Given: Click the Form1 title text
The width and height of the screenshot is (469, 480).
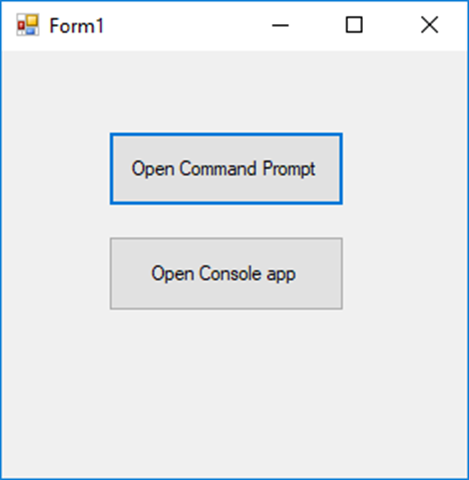Looking at the screenshot, I should coord(77,26).
